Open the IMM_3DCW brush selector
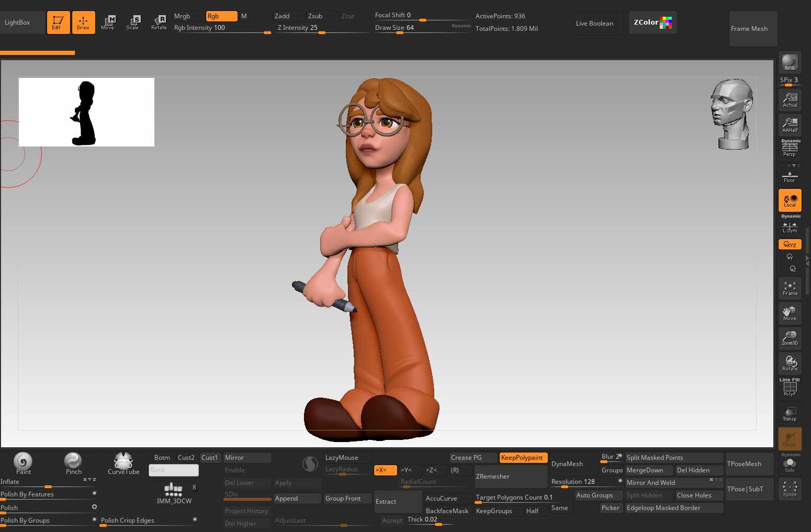 tap(174, 493)
